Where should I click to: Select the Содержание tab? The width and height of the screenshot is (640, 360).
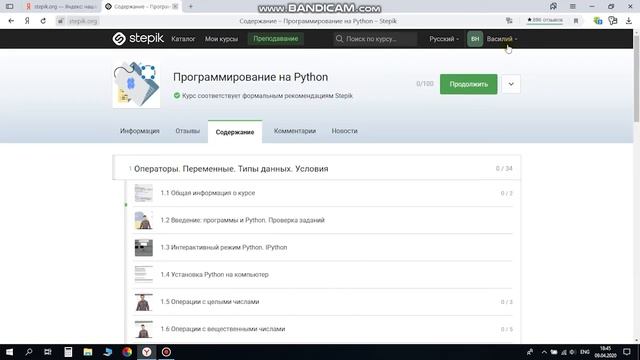(235, 132)
